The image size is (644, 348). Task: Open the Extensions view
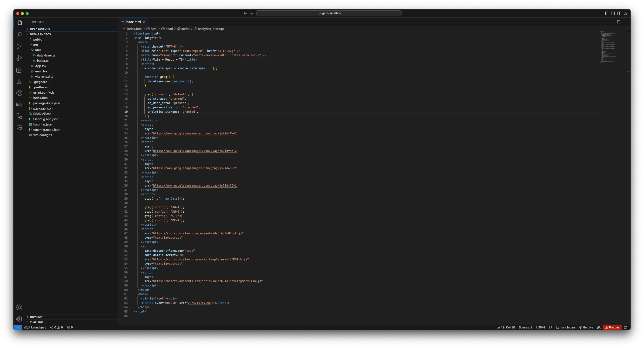(19, 70)
